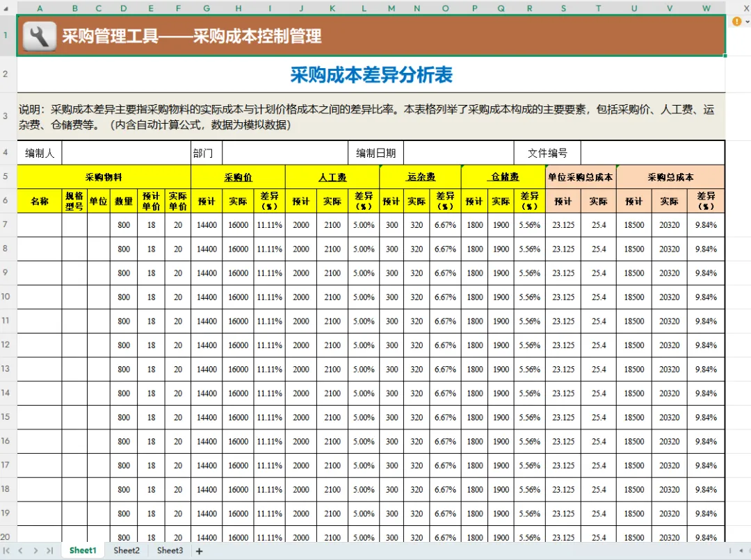Click the empty 名称 cell in row 7
Image resolution: width=751 pixels, height=560 pixels.
point(40,225)
